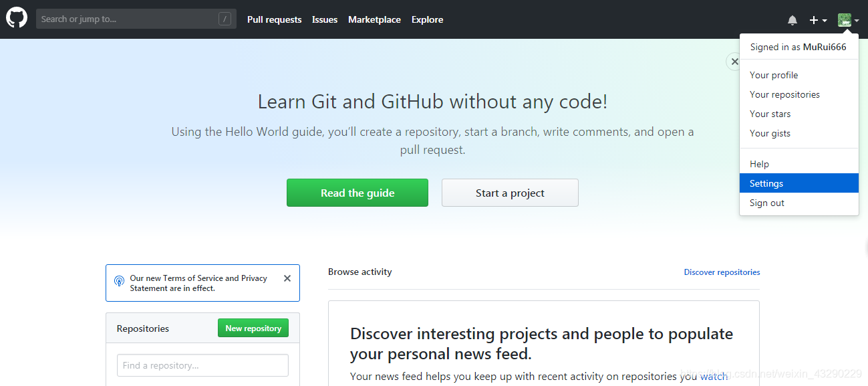Choose Sign out in the user menu
Image resolution: width=868 pixels, height=386 pixels.
point(799,203)
